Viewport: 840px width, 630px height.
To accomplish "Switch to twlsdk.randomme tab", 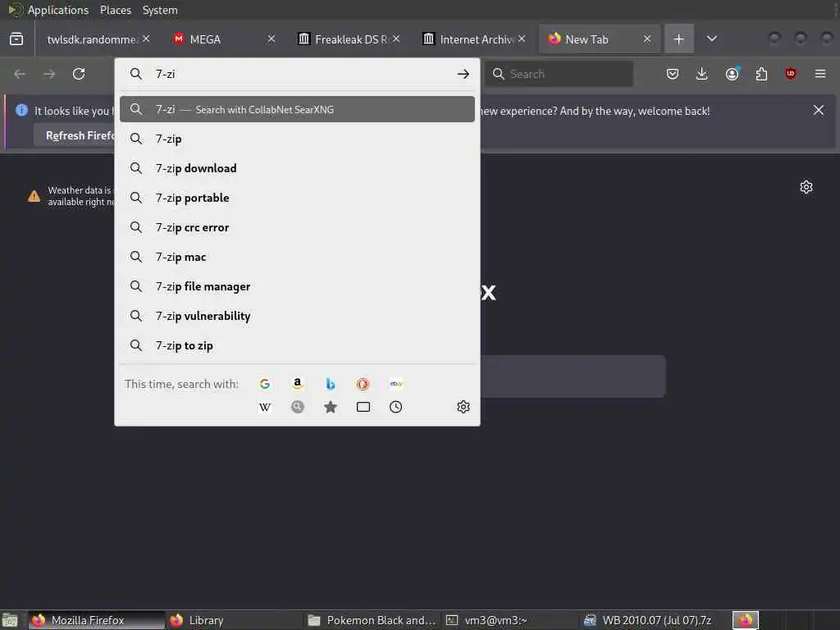I will [x=91, y=39].
